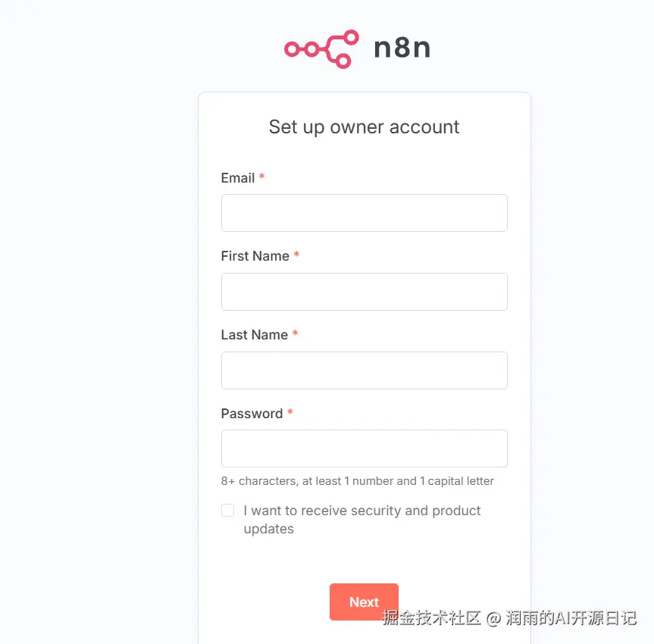
Task: Click the required asterisk beside Last Name
Action: point(295,333)
